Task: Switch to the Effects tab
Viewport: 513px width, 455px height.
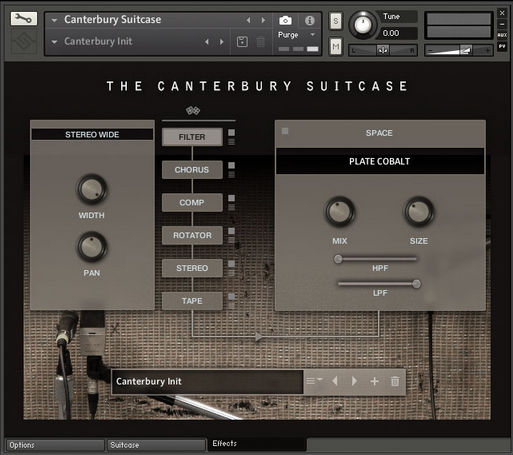Action: tap(257, 444)
